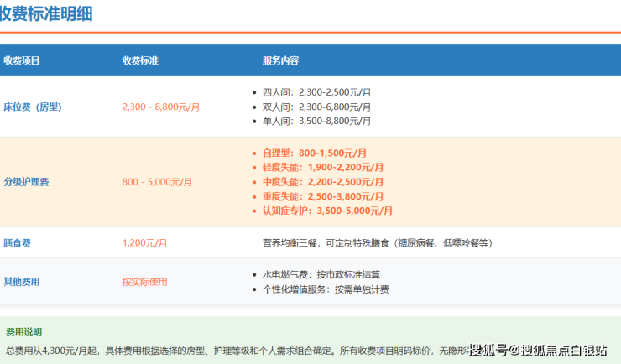Select the 双人间 price bullet item

coord(316,107)
